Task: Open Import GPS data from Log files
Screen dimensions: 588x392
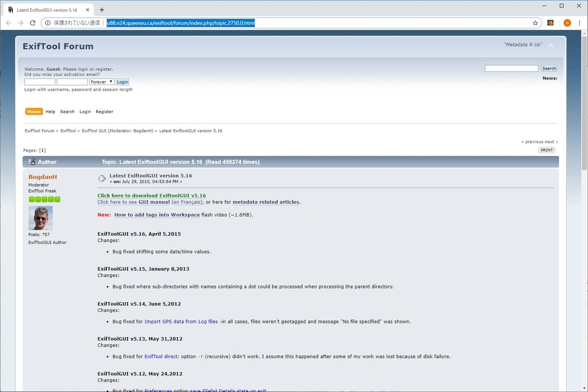Action: [x=181, y=321]
